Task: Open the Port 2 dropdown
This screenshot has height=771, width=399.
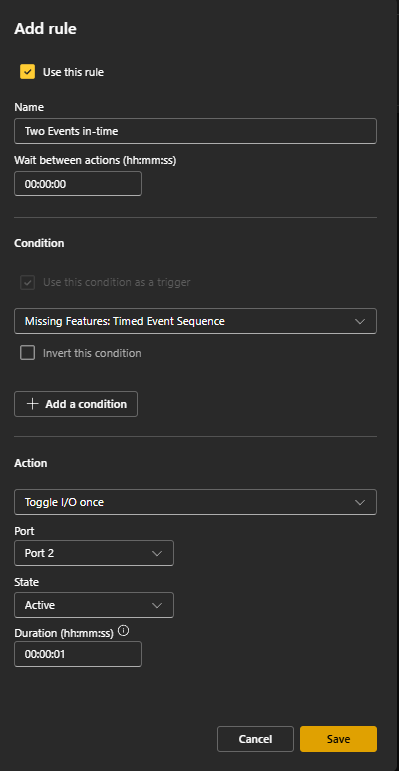Action: [94, 553]
